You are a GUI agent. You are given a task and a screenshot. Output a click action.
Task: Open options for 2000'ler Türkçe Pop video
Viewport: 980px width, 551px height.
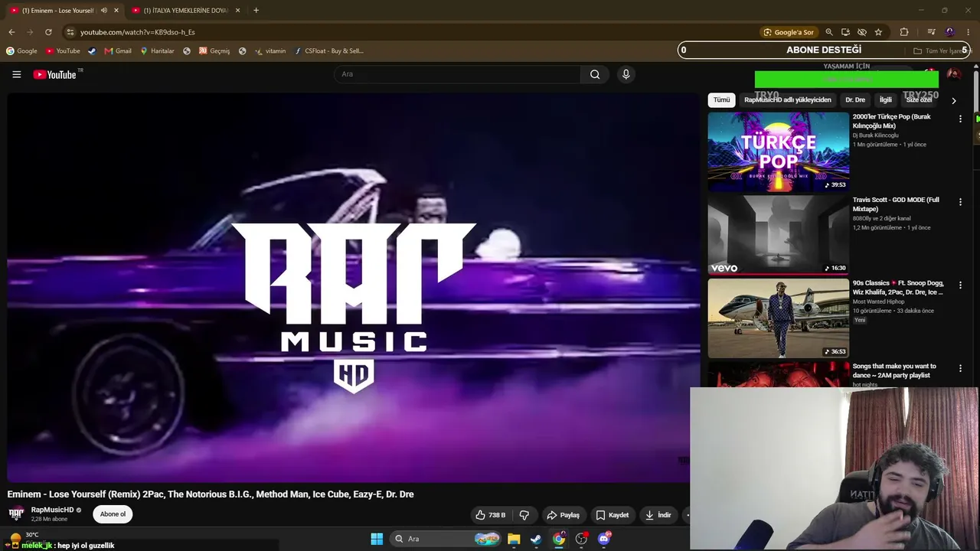pos(960,119)
